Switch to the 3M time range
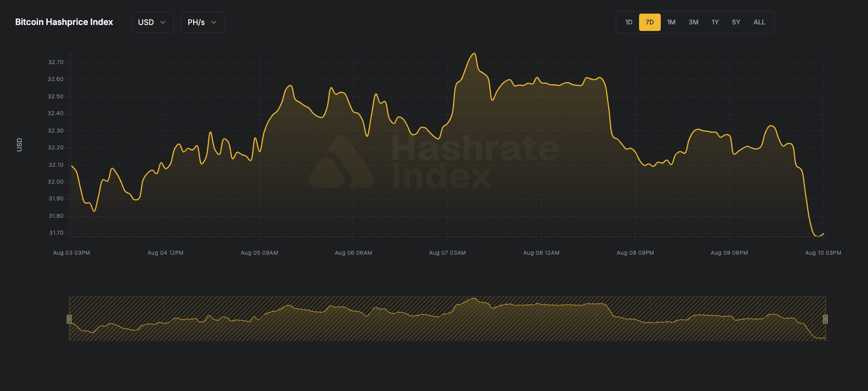868x391 pixels. [693, 22]
